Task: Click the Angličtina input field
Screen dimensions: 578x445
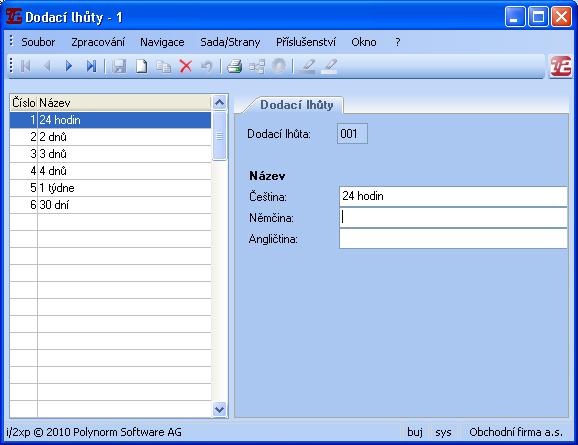Action: (453, 239)
